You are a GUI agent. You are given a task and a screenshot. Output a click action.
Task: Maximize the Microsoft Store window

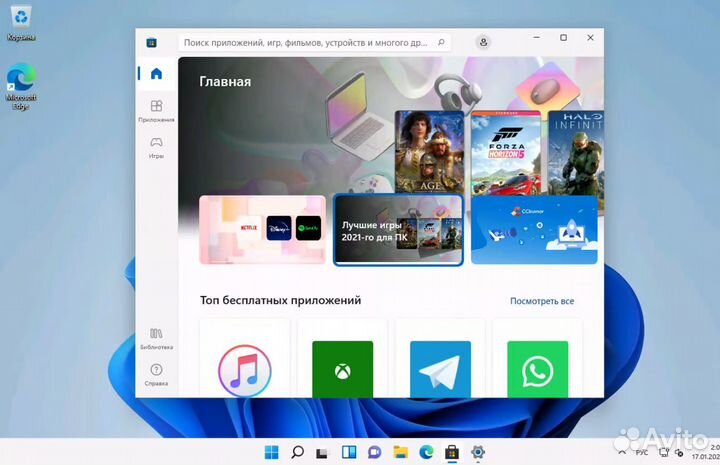pos(563,38)
